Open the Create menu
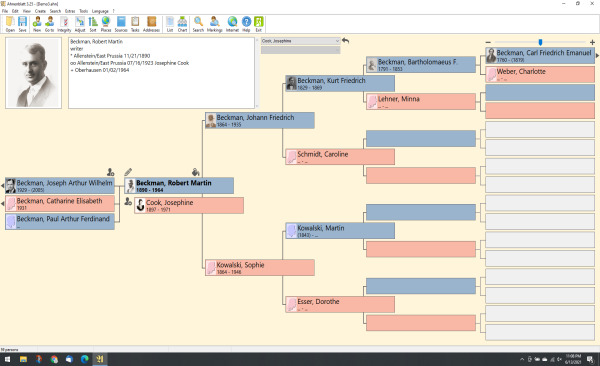The image size is (600, 366). click(x=40, y=11)
